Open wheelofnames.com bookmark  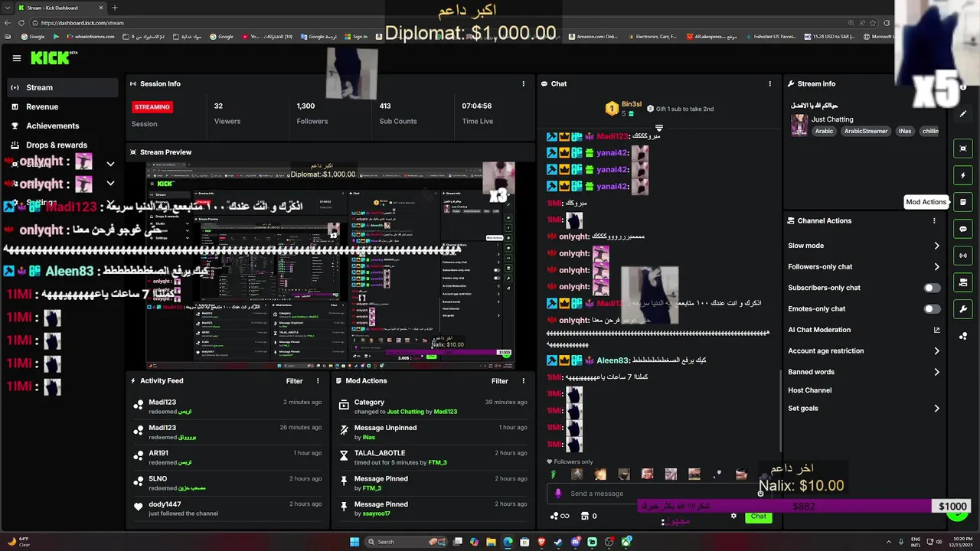[90, 36]
